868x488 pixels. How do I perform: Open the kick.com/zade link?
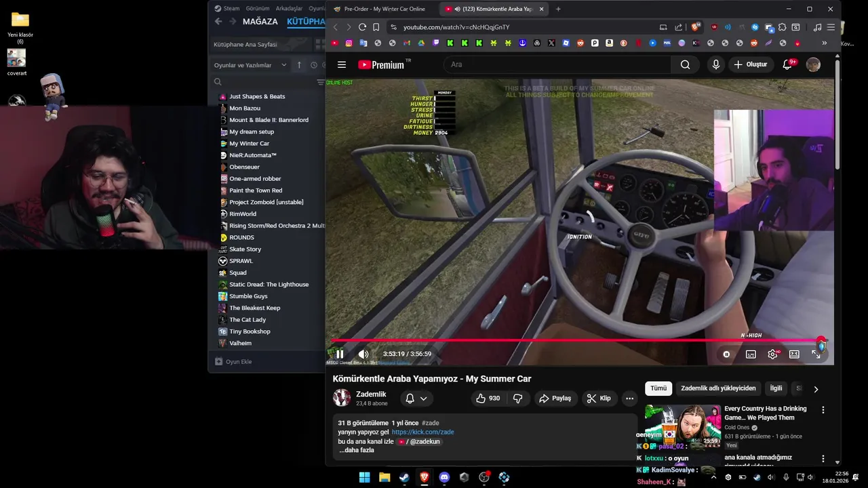422,432
